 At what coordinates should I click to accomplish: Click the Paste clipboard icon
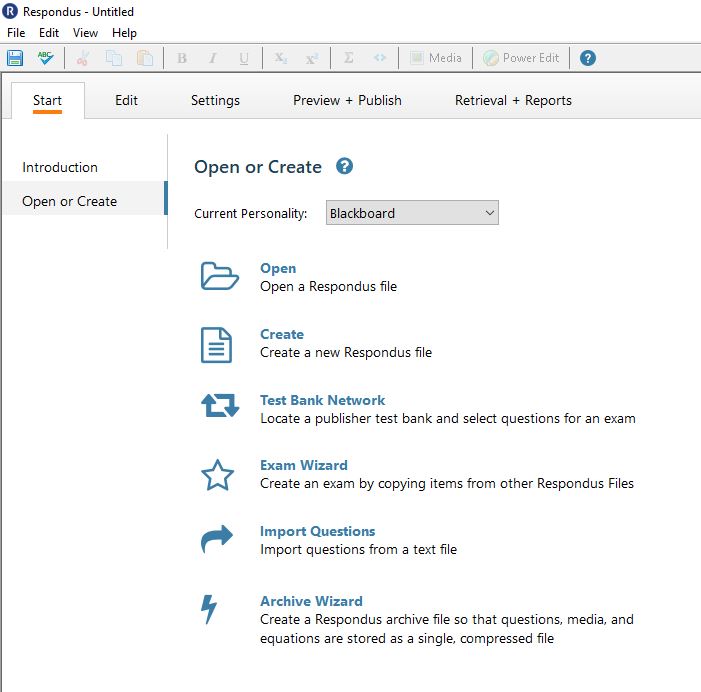coord(144,58)
